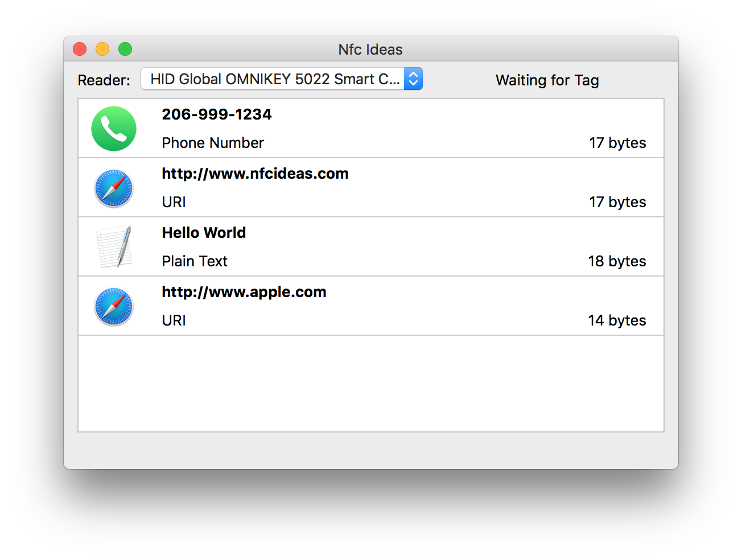Select the 206-999-1234 phone number record
This screenshot has width=742, height=560.
click(x=216, y=114)
